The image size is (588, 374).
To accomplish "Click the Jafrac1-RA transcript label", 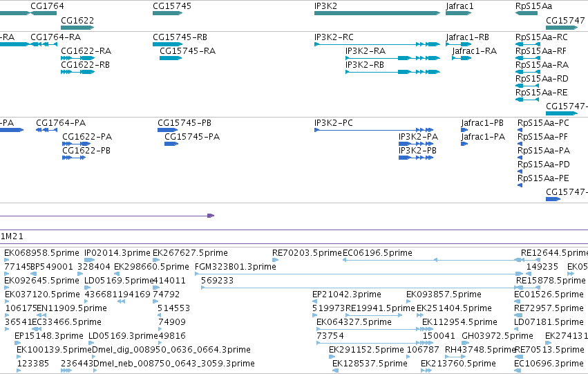I will (x=475, y=51).
